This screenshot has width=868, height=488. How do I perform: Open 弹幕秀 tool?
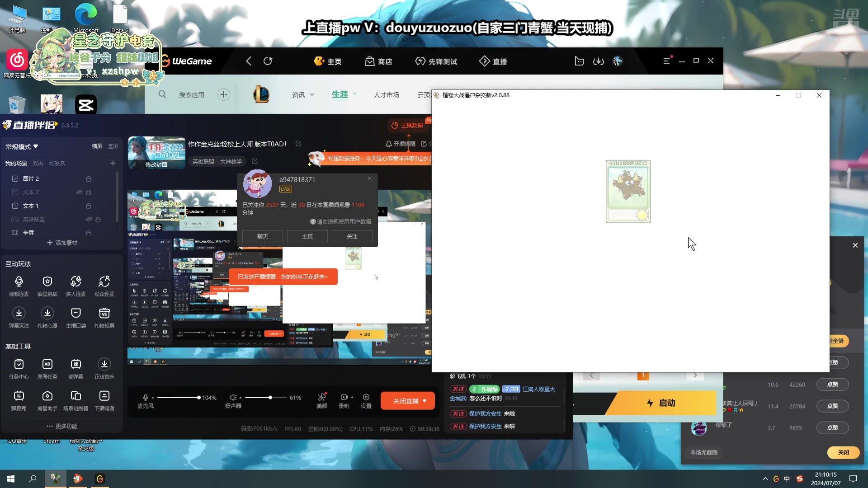point(19,400)
